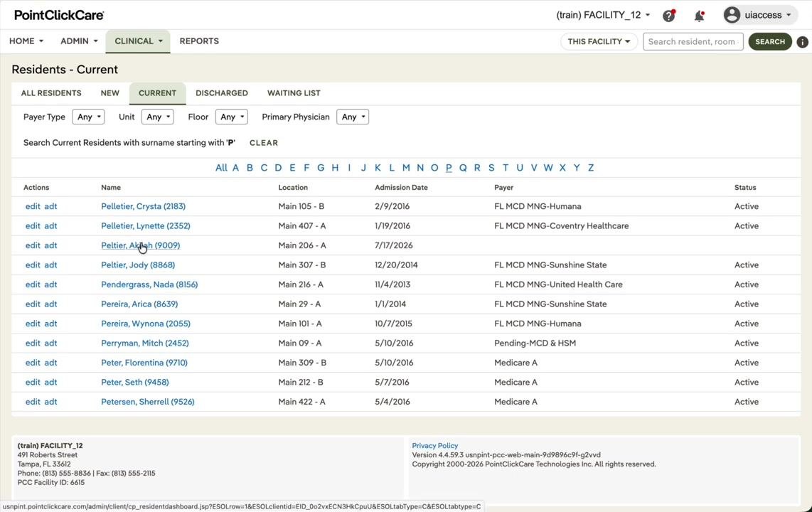Open the (train) FACILITY_12 facility dropdown
The image size is (812, 512).
click(603, 15)
